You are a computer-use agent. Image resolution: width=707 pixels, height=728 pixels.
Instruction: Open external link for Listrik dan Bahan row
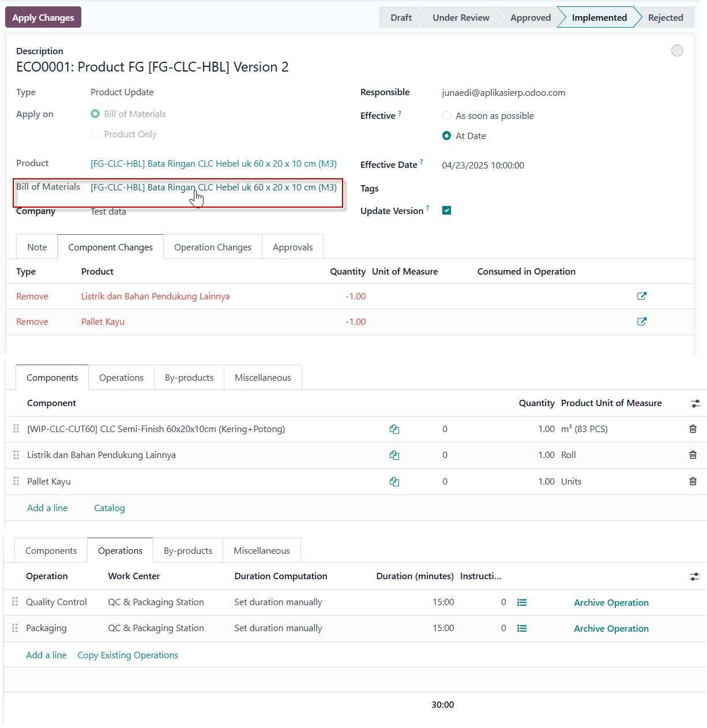pyautogui.click(x=641, y=296)
